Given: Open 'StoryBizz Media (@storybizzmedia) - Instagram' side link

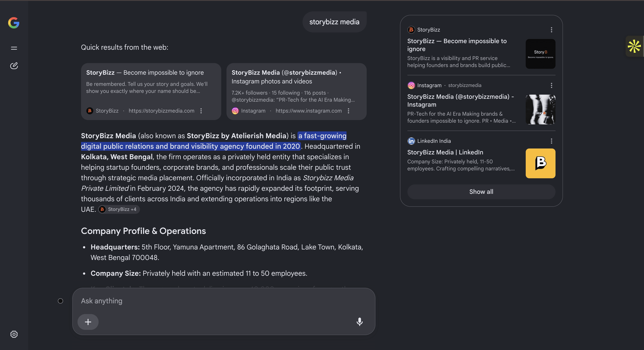Looking at the screenshot, I should (460, 101).
